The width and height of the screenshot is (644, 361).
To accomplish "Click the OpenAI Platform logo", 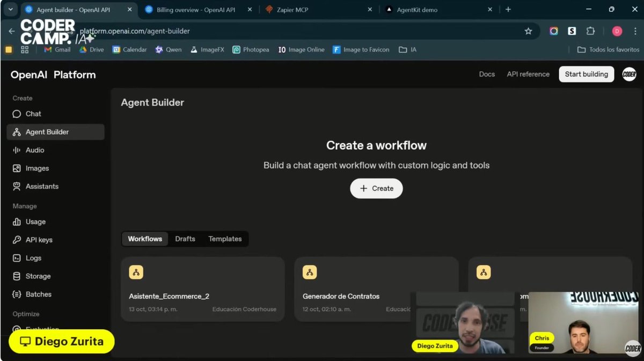I will coord(53,75).
